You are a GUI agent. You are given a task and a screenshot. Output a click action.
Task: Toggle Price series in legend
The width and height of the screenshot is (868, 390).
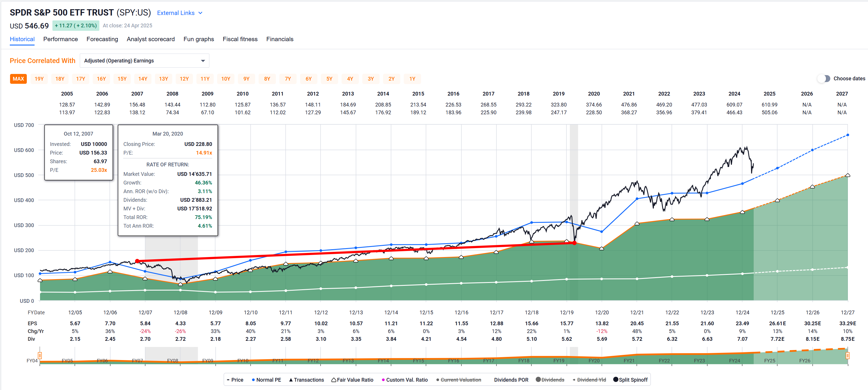tap(235, 380)
